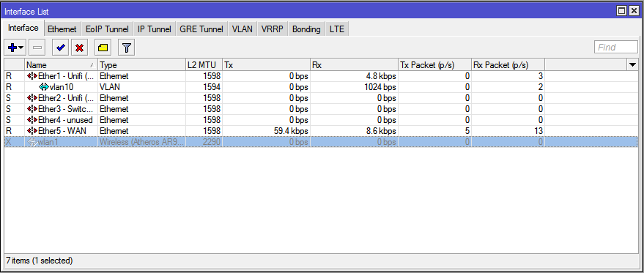This screenshot has width=644, height=273.
Task: Click the Wireless (Atheros AR9...) type cell
Action: coord(141,142)
